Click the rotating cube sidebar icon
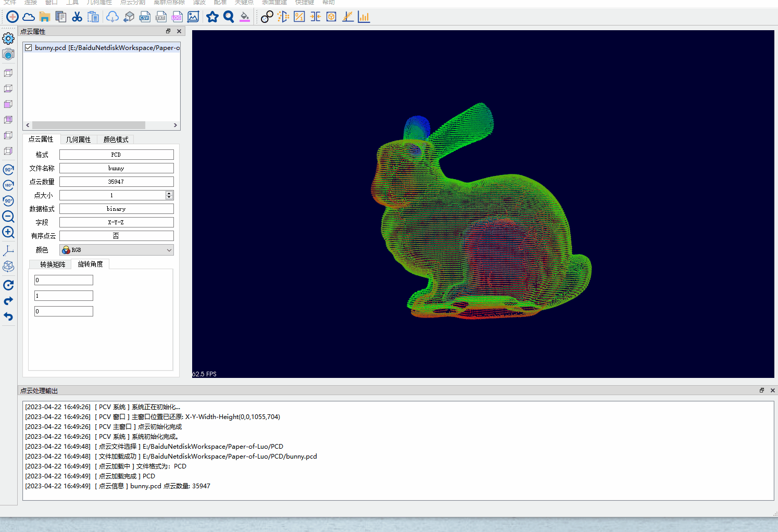The height and width of the screenshot is (532, 778). coord(8,267)
